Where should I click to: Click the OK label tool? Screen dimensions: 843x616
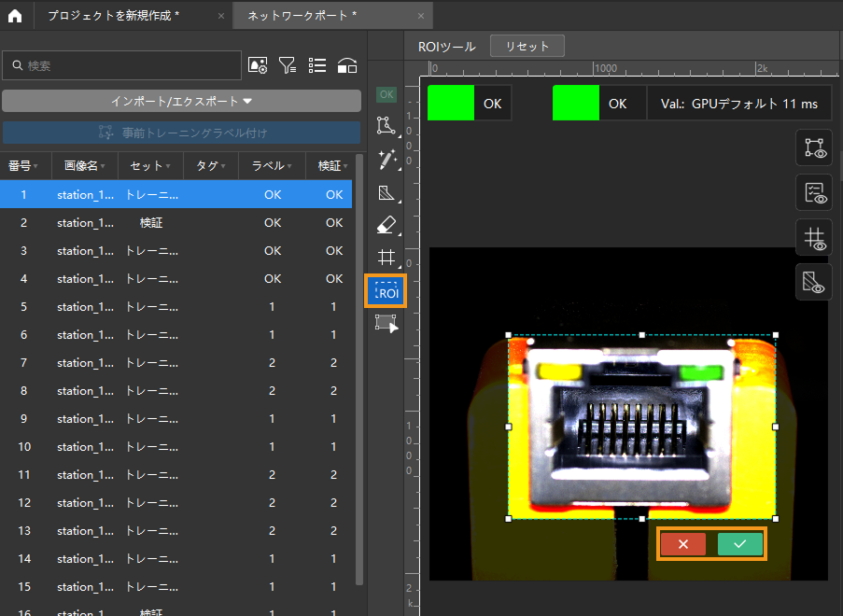click(x=386, y=94)
